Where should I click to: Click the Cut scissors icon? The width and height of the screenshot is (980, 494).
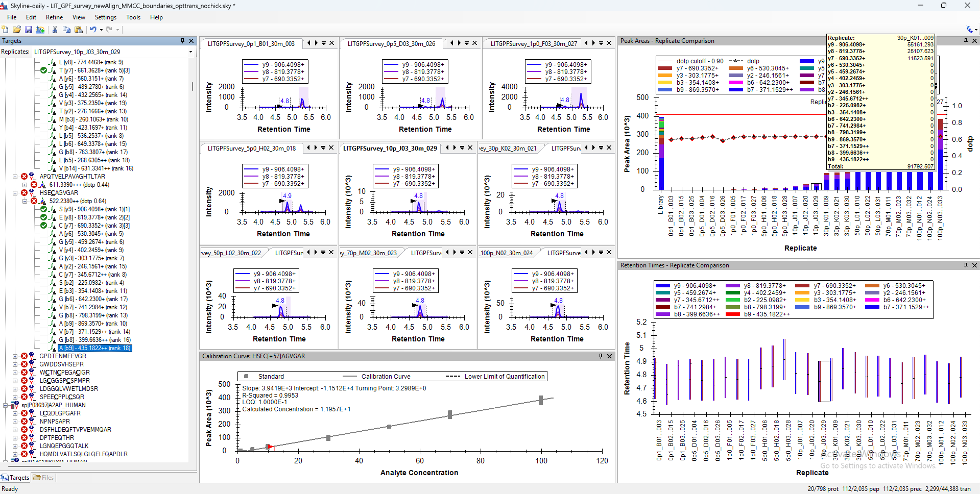pos(55,30)
